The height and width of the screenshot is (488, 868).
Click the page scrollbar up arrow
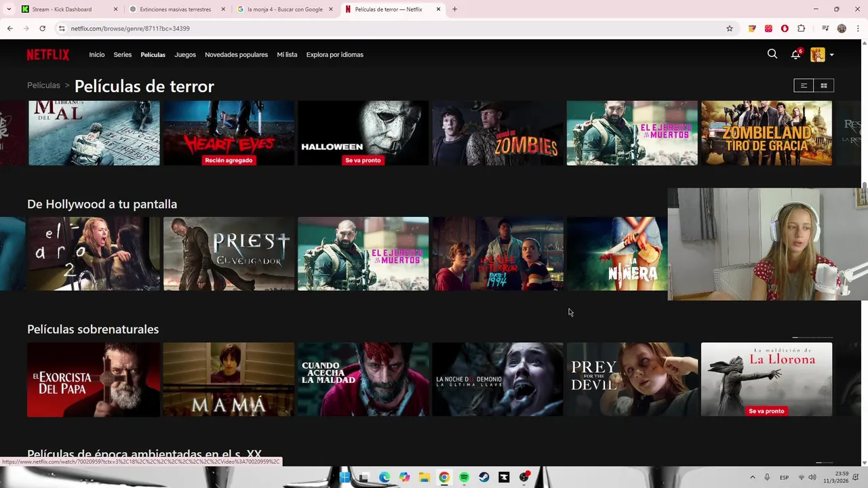point(864,43)
